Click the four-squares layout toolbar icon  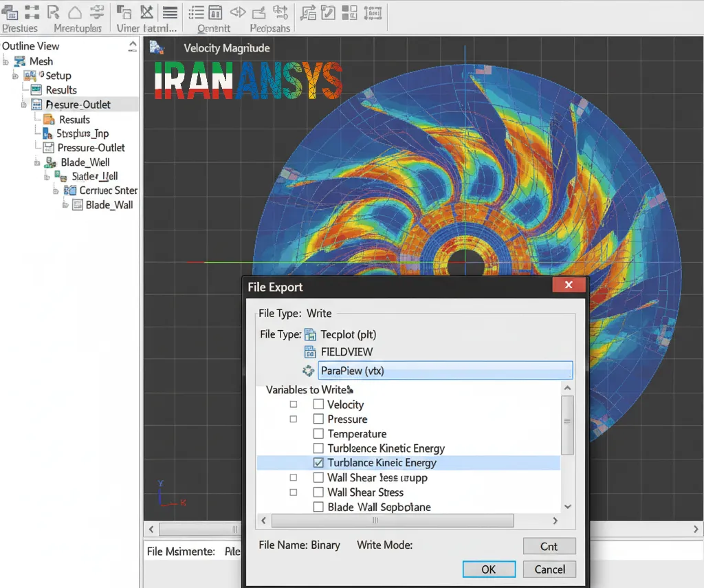(349, 12)
